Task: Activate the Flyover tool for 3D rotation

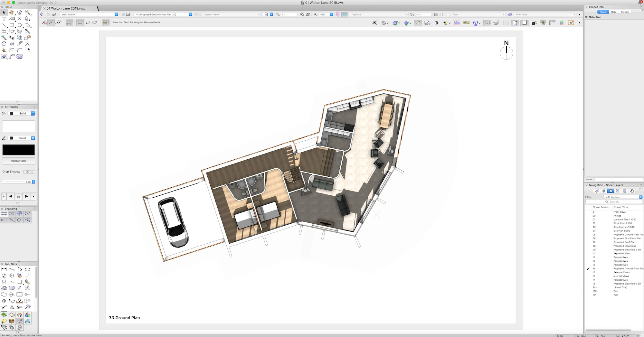Action: click(19, 13)
